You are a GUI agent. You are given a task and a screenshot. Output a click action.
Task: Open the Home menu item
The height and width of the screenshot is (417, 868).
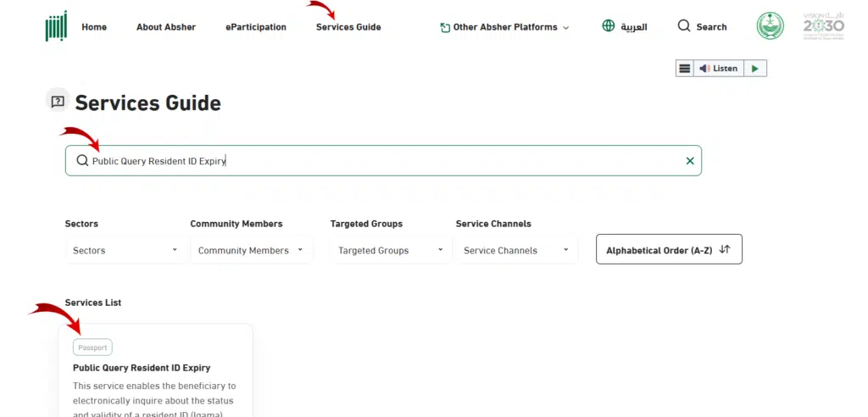click(x=94, y=26)
